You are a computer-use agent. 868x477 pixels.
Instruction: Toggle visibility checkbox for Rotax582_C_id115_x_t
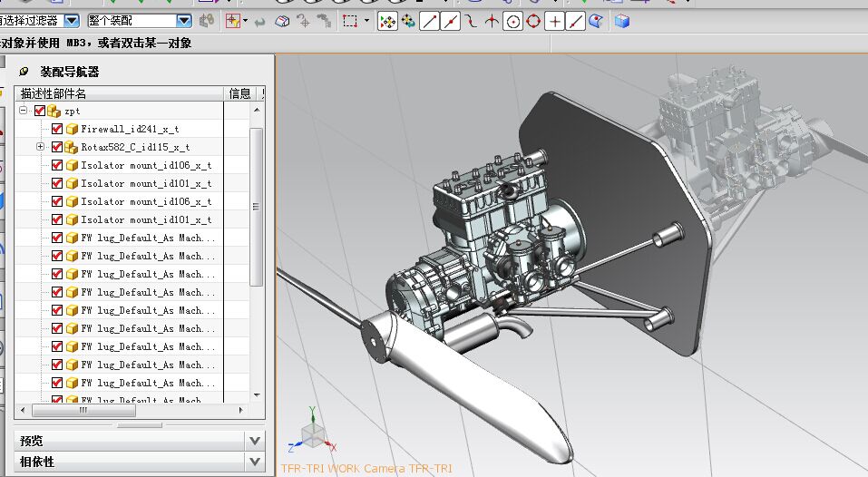click(57, 147)
